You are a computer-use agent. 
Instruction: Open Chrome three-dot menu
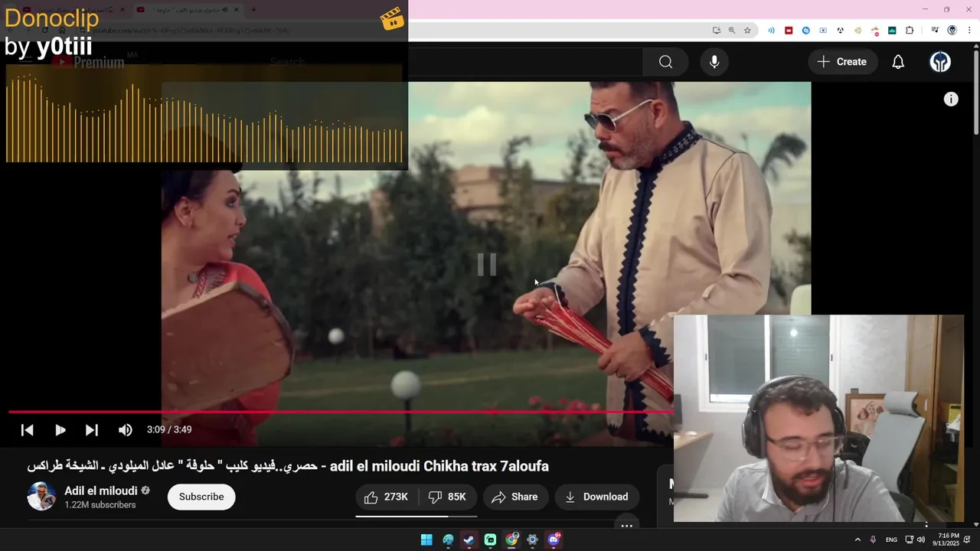point(969,31)
